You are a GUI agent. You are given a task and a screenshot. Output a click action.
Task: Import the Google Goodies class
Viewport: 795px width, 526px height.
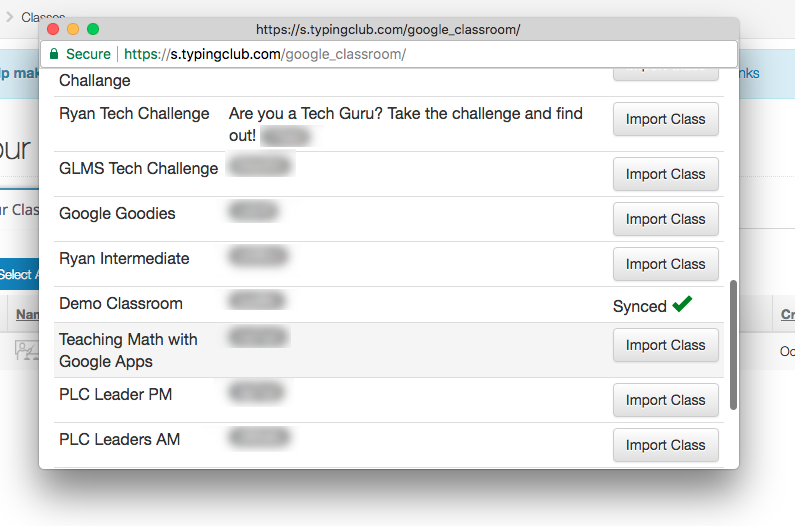pos(665,219)
